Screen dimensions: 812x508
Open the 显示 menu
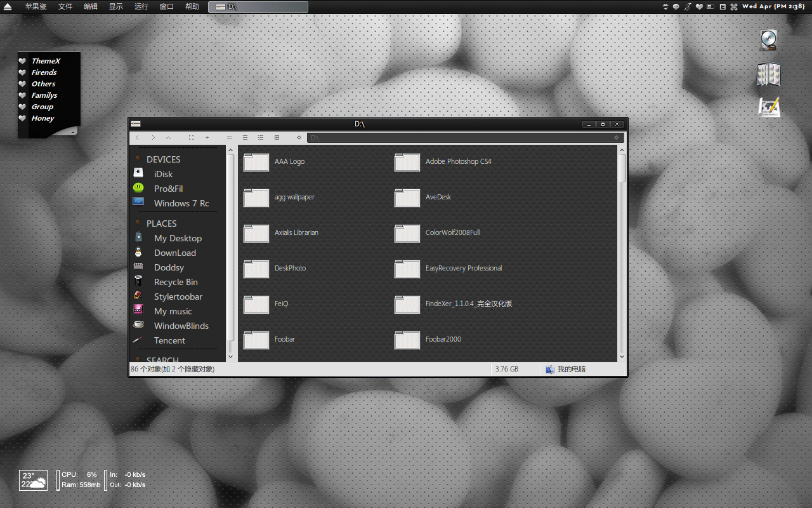pyautogui.click(x=116, y=6)
